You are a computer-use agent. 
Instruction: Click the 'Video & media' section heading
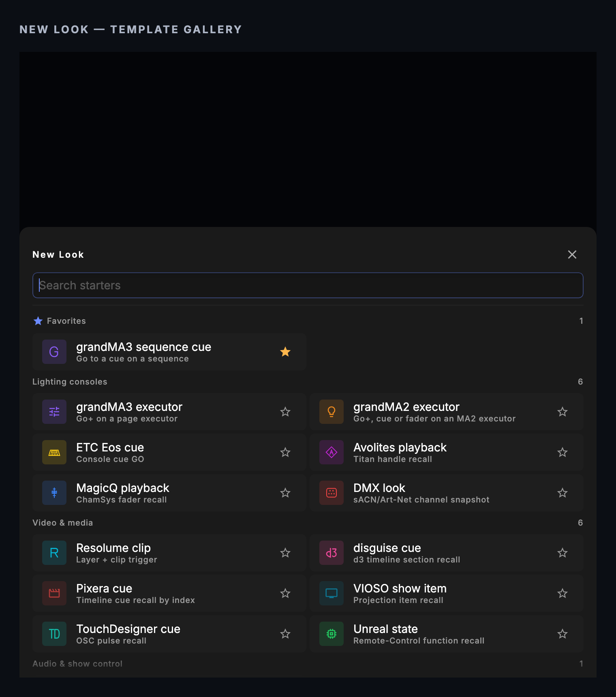(63, 523)
